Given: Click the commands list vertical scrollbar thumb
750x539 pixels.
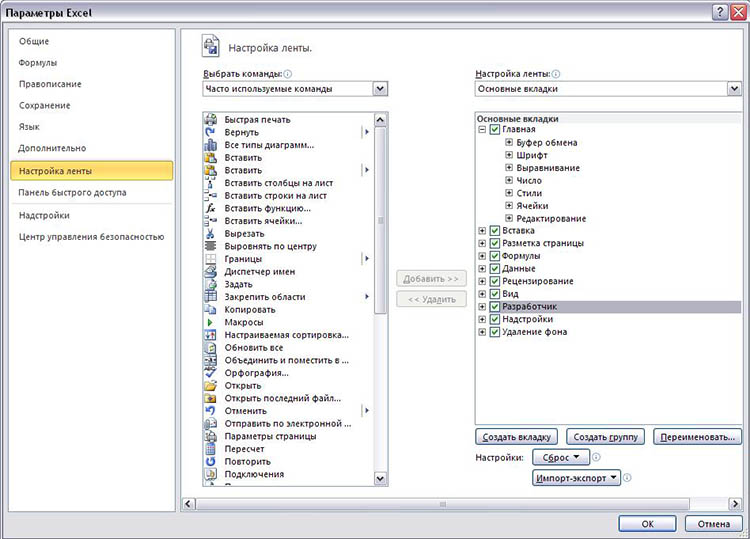Looking at the screenshot, I should (x=380, y=220).
